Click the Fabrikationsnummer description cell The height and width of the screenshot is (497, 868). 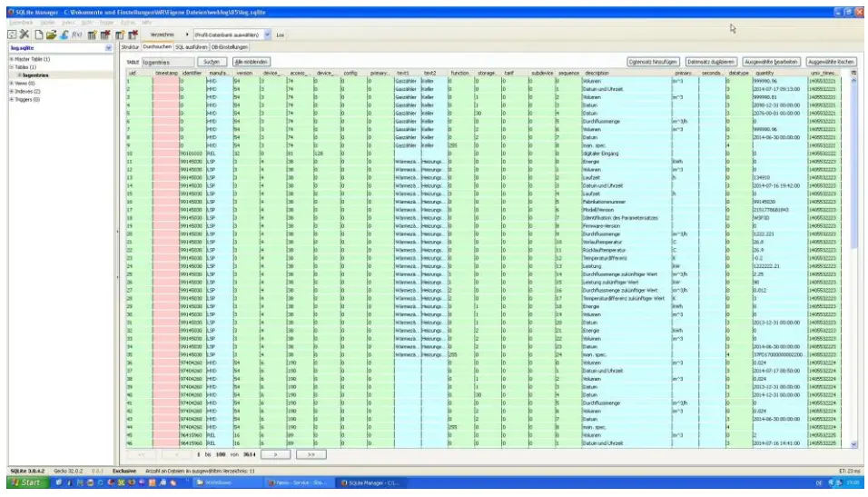tap(626, 203)
